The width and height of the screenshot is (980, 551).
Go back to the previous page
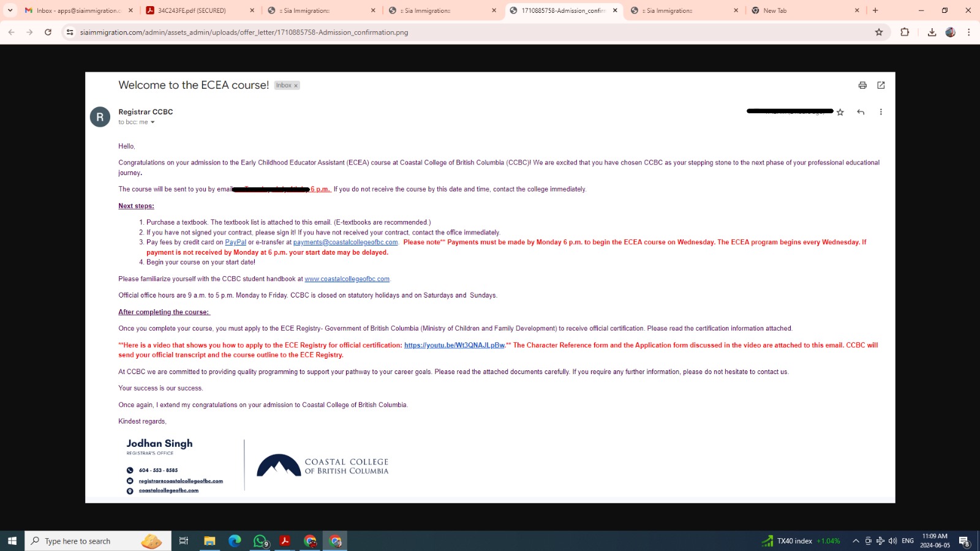click(x=12, y=32)
